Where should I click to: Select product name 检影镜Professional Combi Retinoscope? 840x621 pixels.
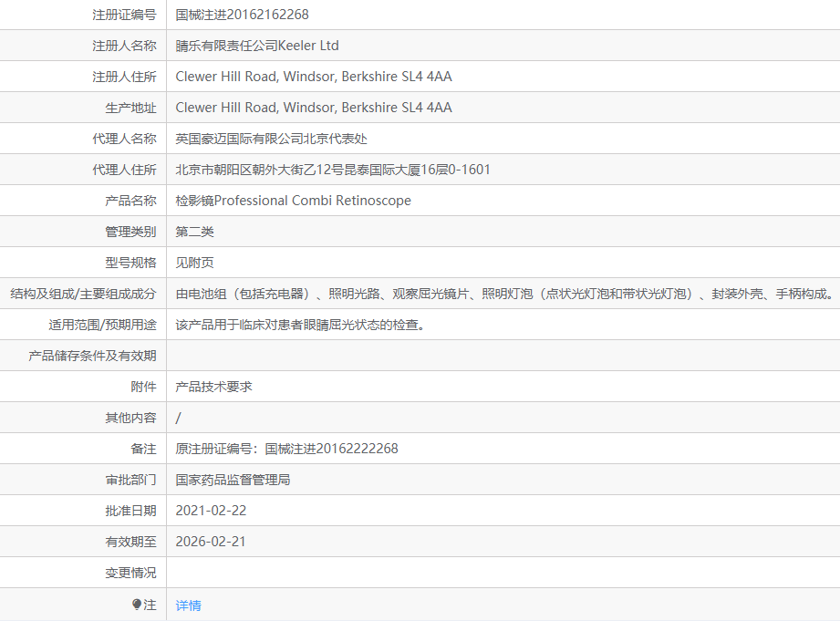click(x=293, y=201)
